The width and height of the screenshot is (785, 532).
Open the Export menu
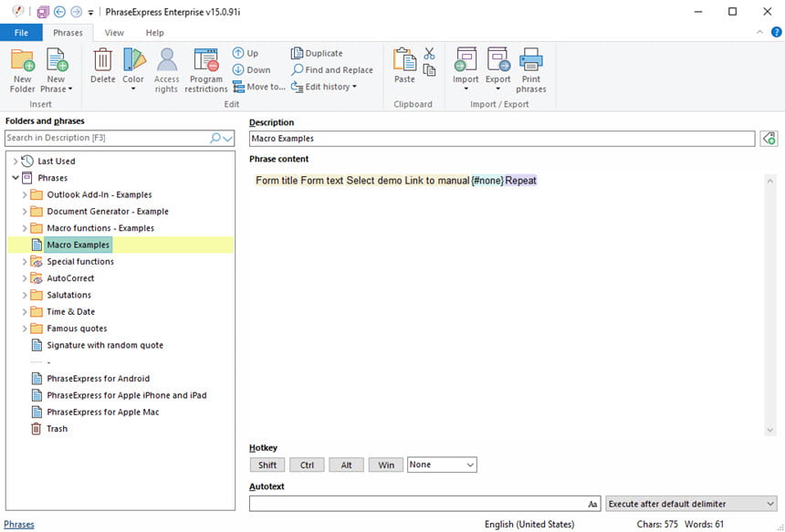(x=498, y=69)
